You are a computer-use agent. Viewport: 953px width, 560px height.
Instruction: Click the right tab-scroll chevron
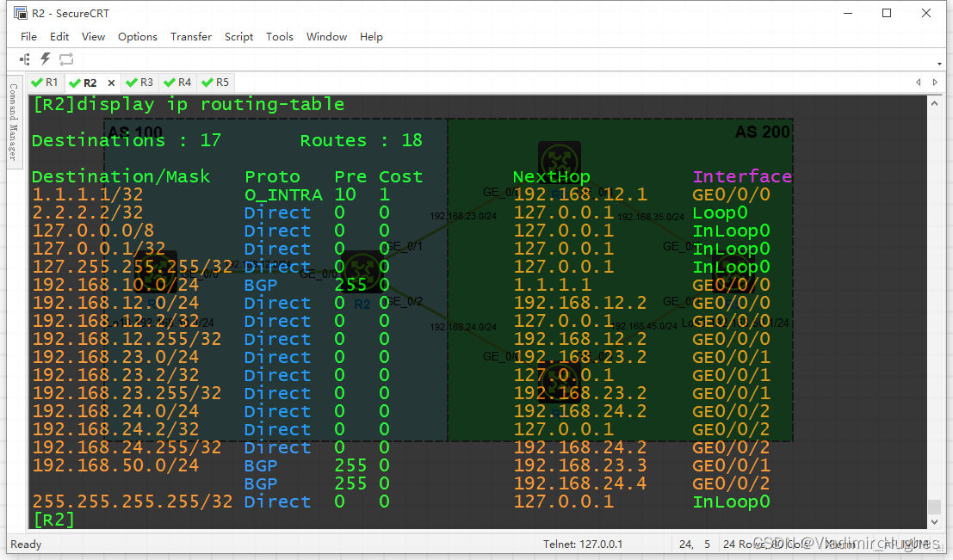pyautogui.click(x=935, y=82)
